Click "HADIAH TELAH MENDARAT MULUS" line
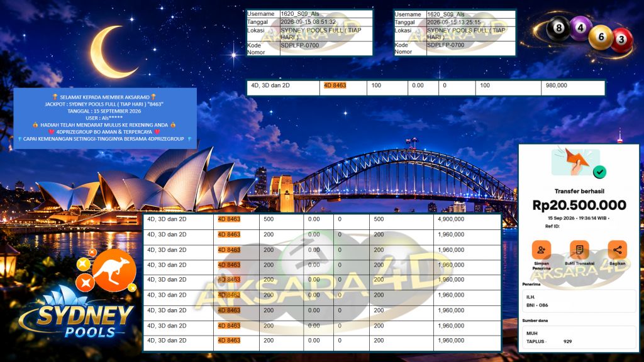Viewport: 644px width, 362px height. pyautogui.click(x=104, y=125)
